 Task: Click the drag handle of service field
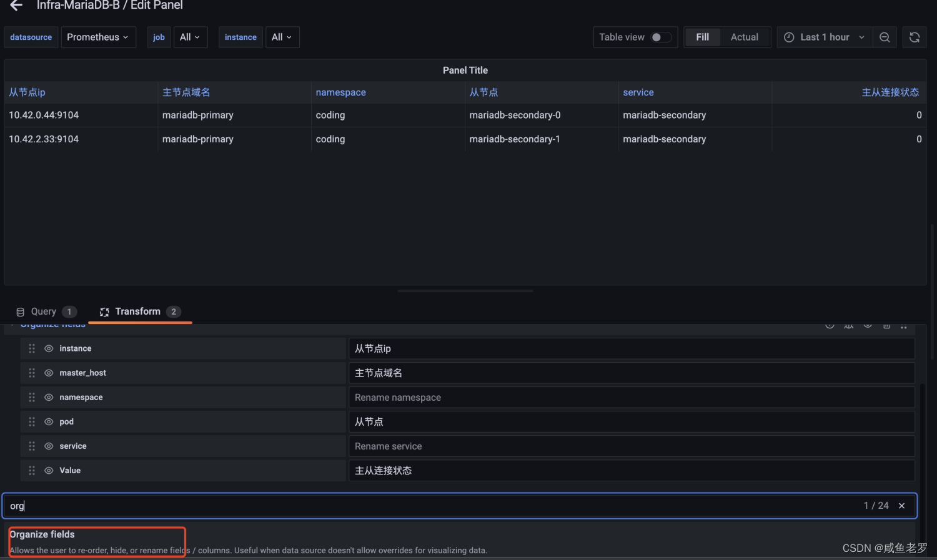(32, 446)
